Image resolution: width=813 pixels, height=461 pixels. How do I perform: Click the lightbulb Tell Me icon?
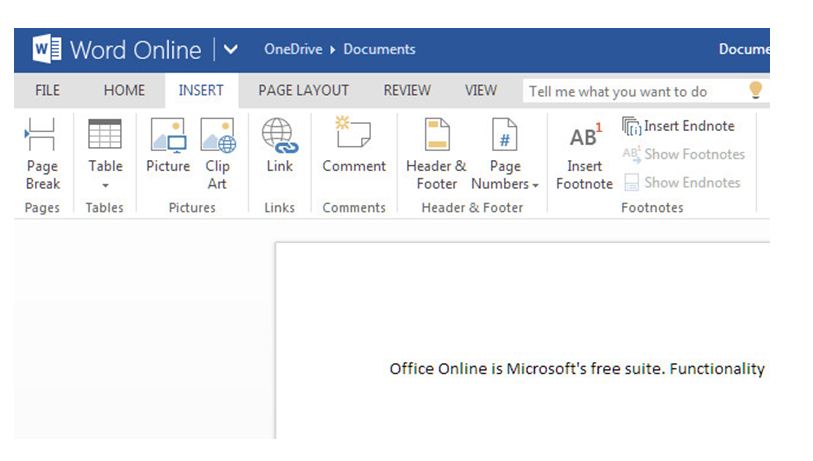pyautogui.click(x=755, y=90)
